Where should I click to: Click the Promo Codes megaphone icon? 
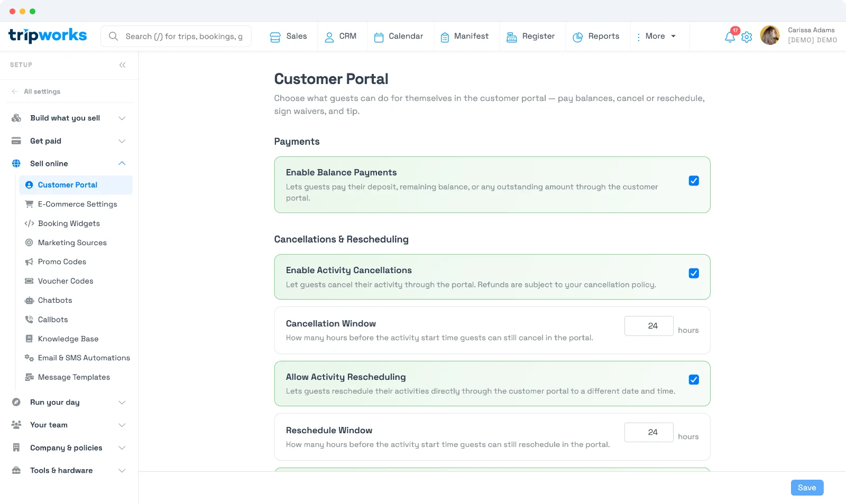[x=29, y=262]
